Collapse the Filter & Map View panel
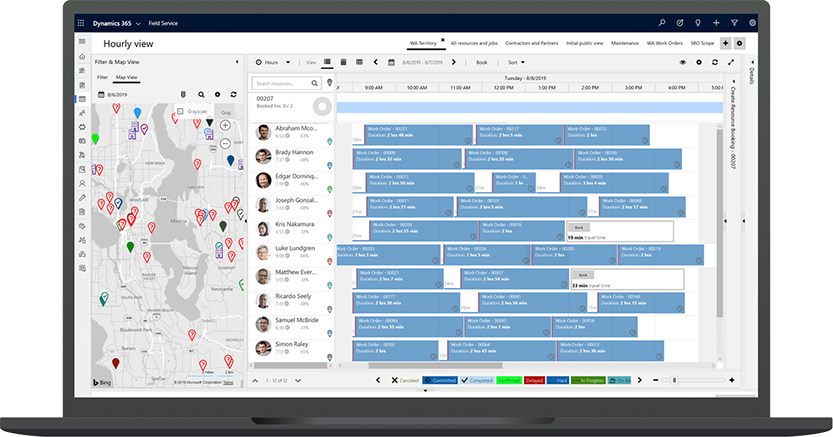Image resolution: width=833 pixels, height=437 pixels. coord(237,62)
